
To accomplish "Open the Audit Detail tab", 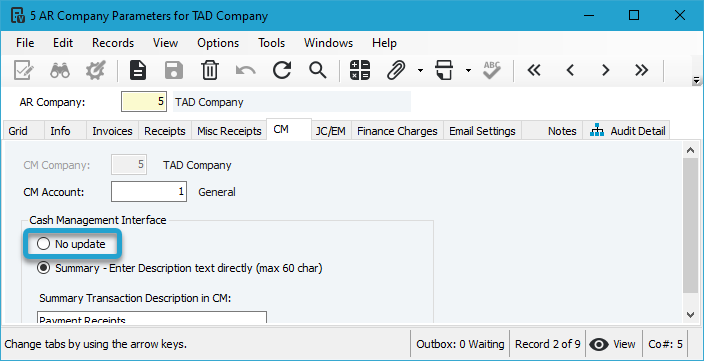I will coord(626,131).
